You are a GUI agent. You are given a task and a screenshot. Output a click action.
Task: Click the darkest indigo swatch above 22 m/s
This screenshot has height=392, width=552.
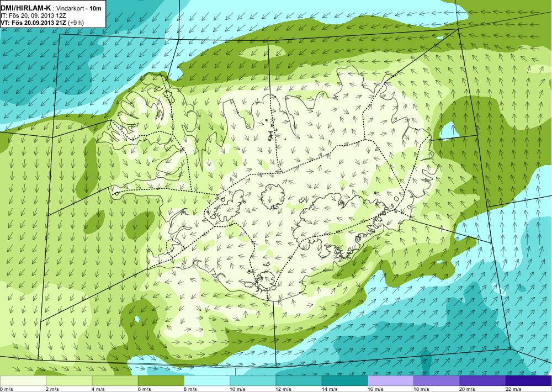click(x=528, y=381)
